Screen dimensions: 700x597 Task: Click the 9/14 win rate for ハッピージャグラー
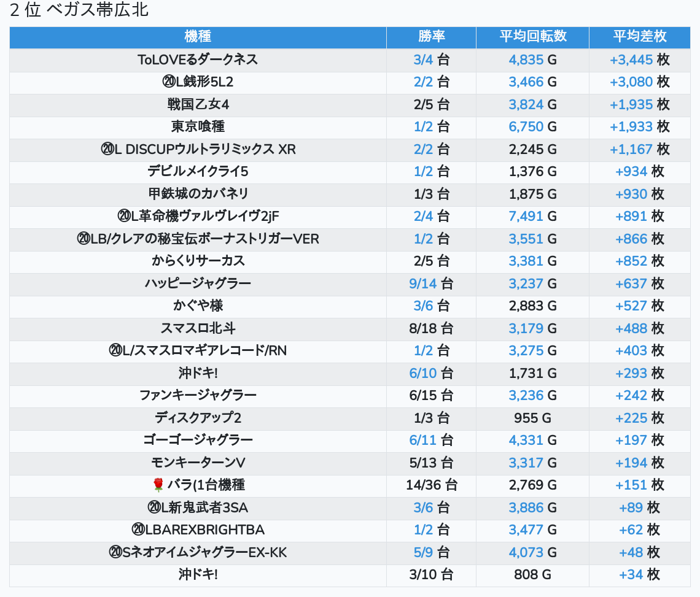pyautogui.click(x=421, y=283)
